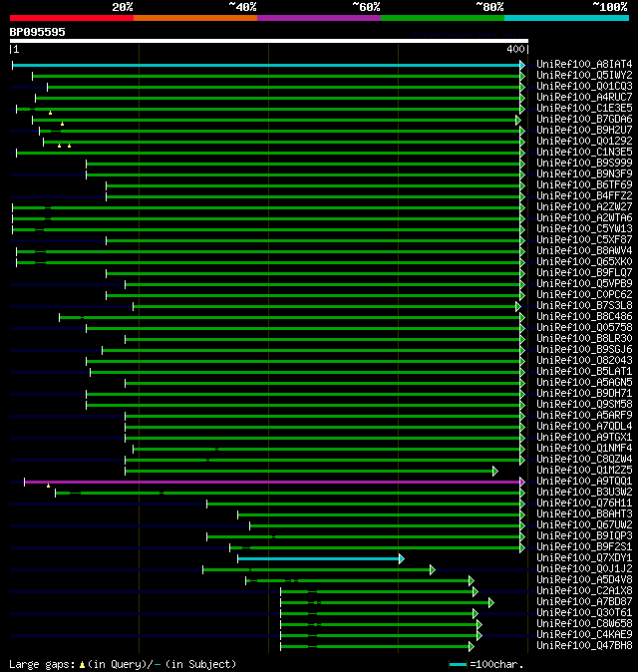Click the green ~80% identity color swatch

[x=443, y=18]
